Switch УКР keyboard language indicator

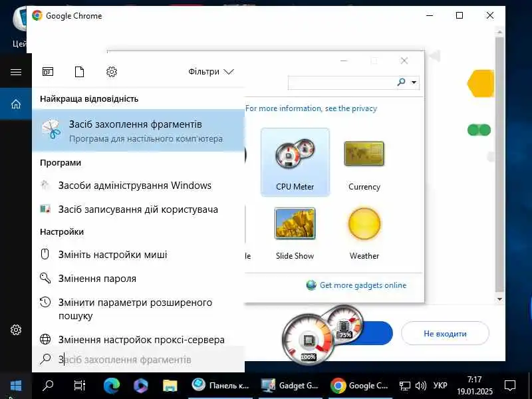click(x=440, y=386)
